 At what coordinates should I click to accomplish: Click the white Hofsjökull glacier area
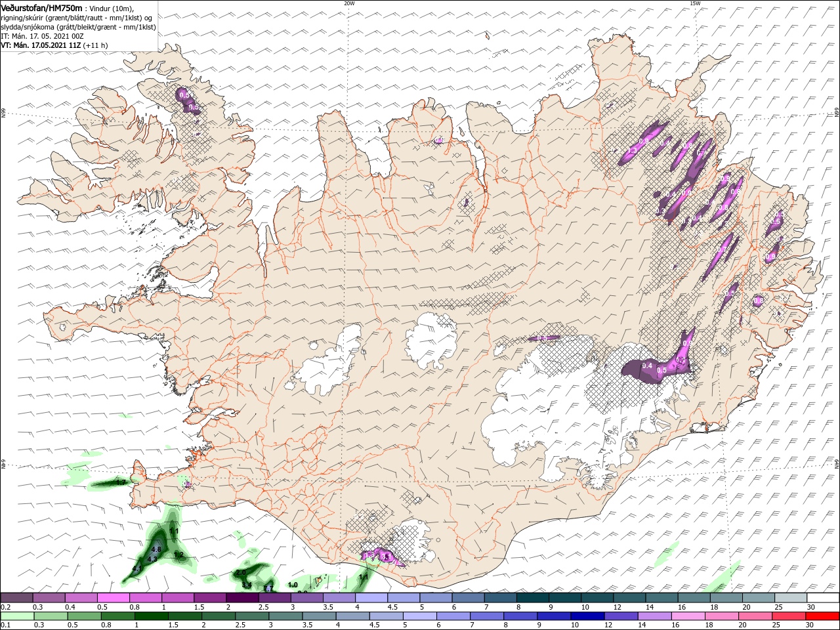(432, 341)
